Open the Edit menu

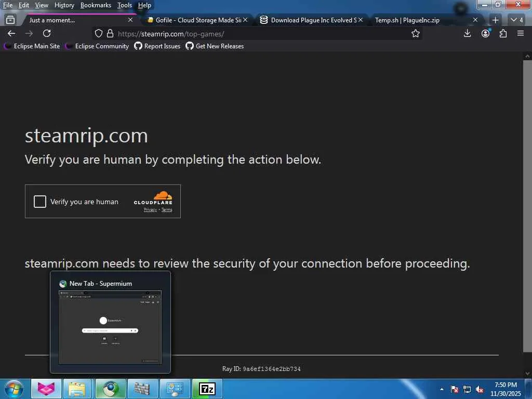tap(24, 5)
